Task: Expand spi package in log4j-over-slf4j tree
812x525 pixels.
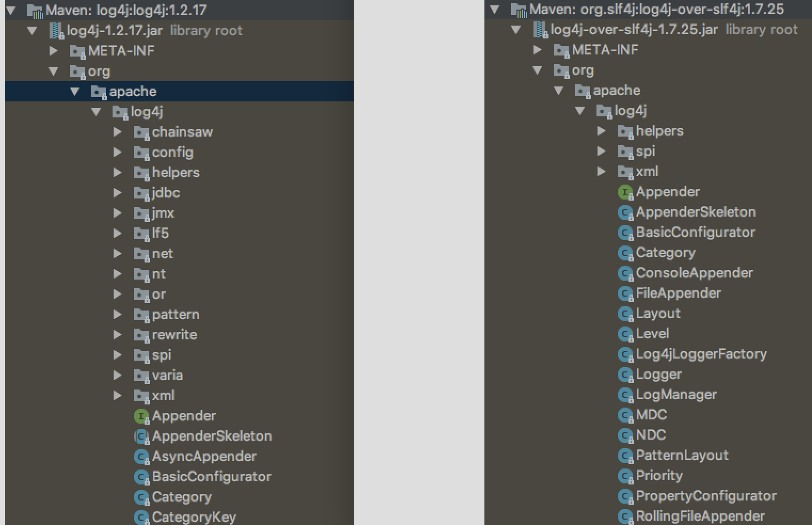Action: 601,151
